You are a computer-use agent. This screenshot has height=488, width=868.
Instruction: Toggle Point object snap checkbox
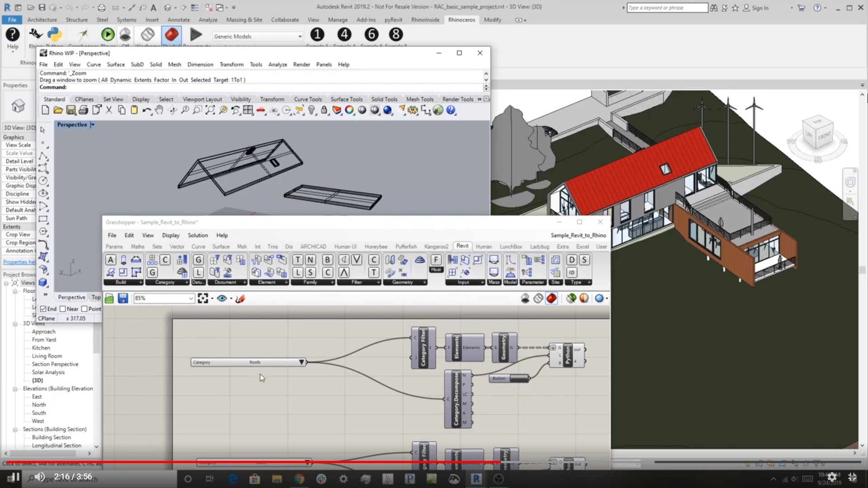pos(84,309)
